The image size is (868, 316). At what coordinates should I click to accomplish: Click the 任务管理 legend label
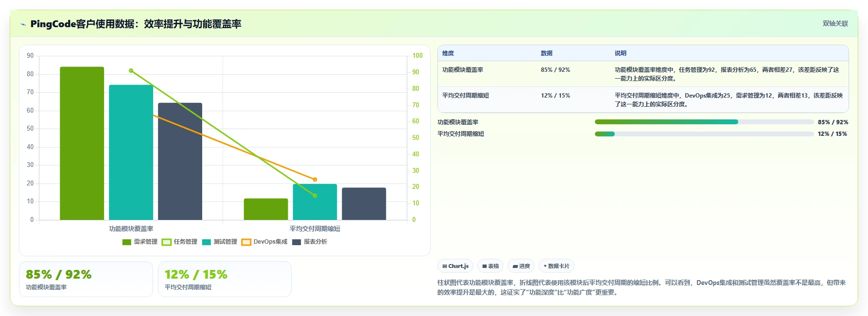[186, 242]
